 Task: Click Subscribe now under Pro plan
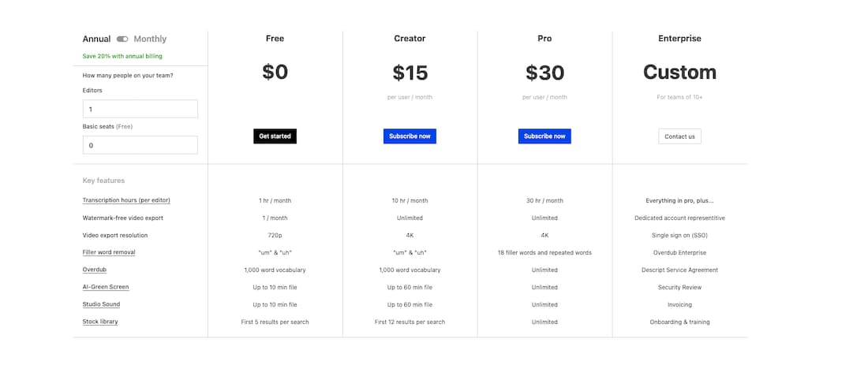click(x=544, y=136)
